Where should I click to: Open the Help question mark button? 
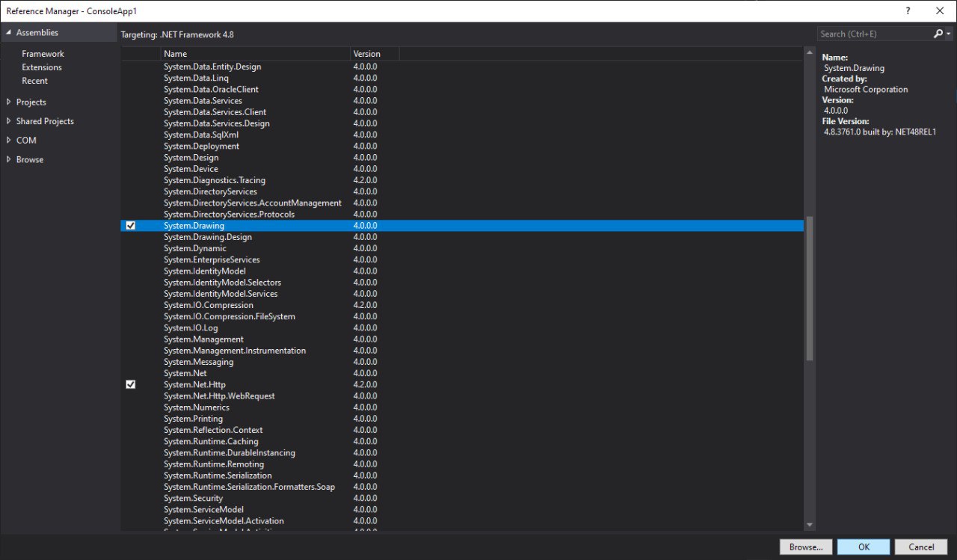(x=908, y=10)
